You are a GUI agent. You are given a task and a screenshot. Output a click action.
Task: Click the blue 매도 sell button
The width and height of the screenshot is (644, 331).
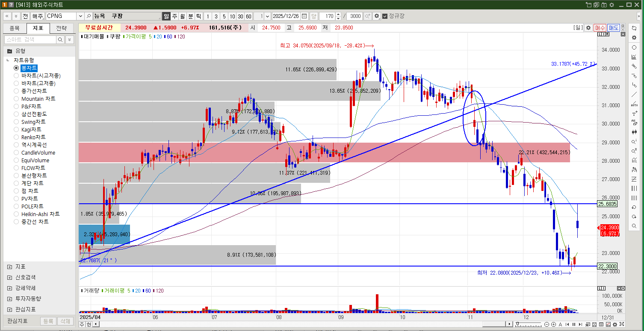click(x=614, y=27)
